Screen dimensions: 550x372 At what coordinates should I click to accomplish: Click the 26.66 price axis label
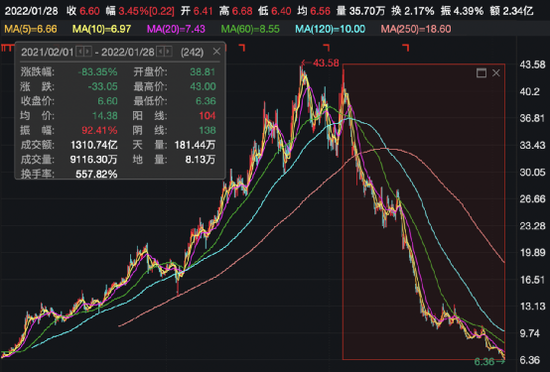(x=532, y=199)
